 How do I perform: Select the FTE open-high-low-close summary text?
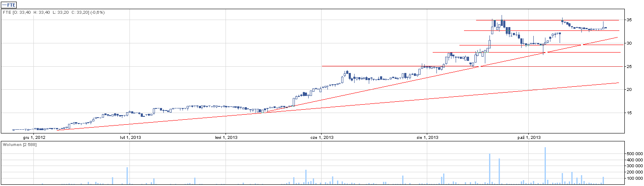coord(53,13)
